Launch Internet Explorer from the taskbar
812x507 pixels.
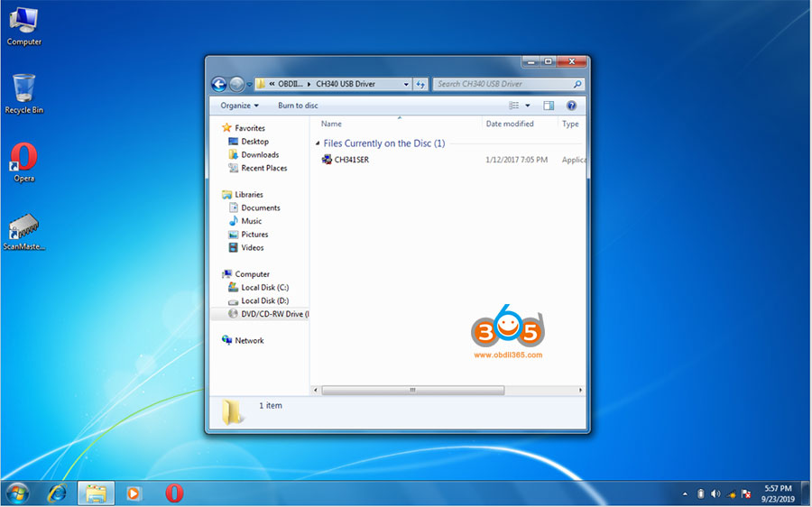click(57, 493)
